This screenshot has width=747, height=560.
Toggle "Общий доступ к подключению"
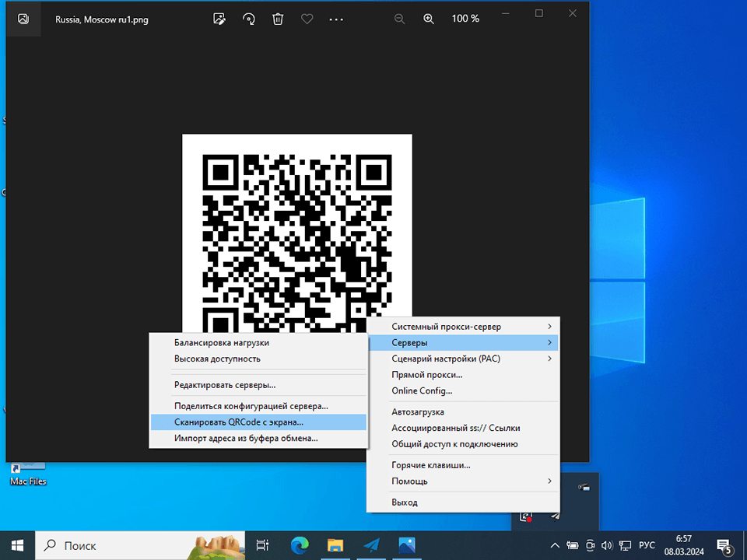tap(463, 444)
